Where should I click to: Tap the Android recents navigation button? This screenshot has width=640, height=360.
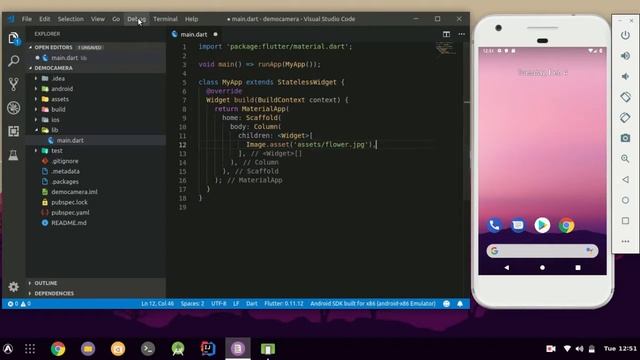tap(578, 268)
